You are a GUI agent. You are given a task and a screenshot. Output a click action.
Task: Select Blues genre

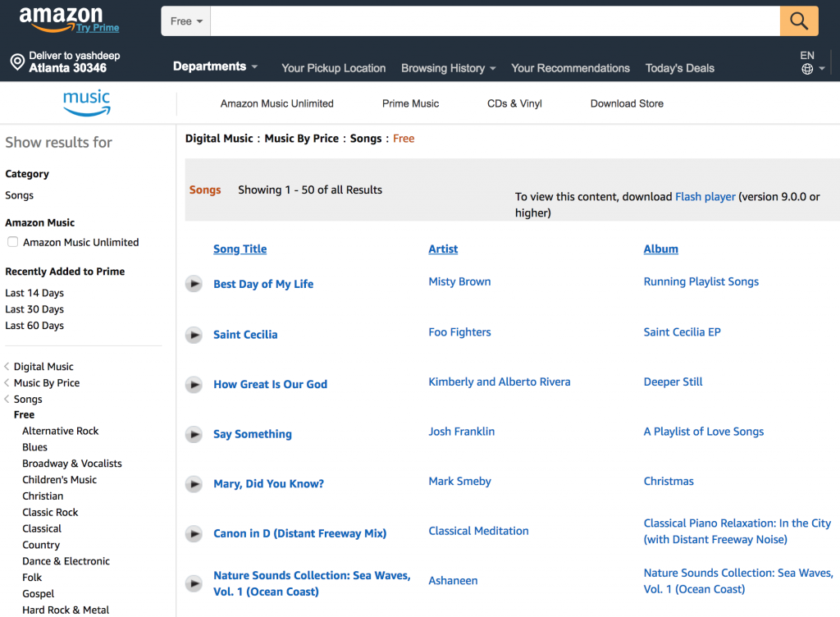point(34,447)
